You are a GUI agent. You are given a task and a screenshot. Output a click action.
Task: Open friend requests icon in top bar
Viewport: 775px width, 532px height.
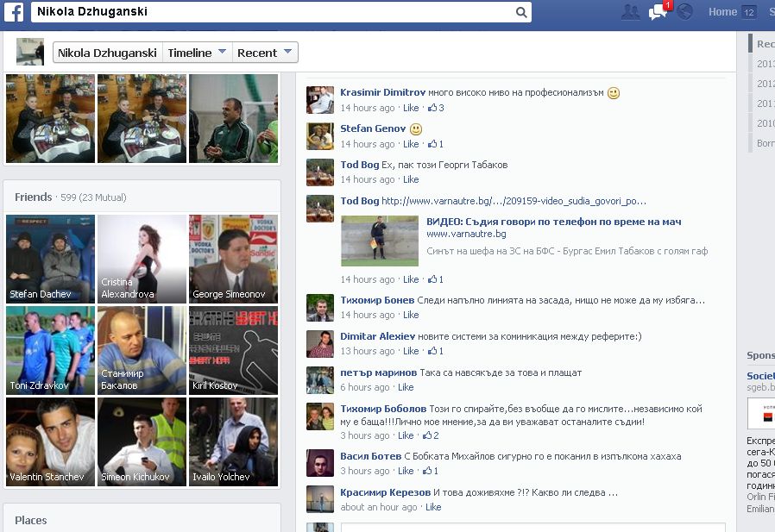pyautogui.click(x=630, y=12)
